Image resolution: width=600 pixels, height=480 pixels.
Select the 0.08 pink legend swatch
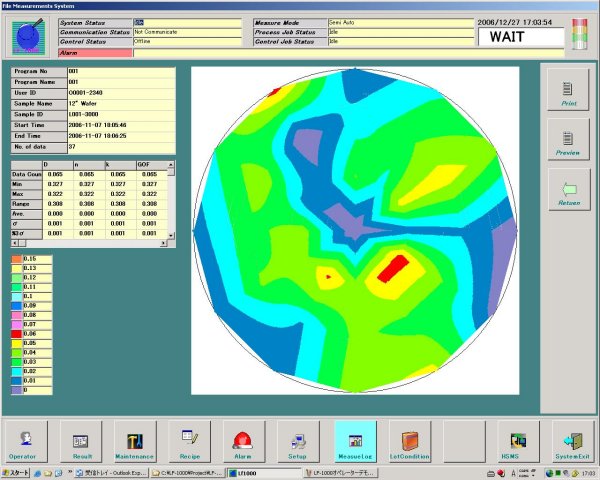[17, 315]
